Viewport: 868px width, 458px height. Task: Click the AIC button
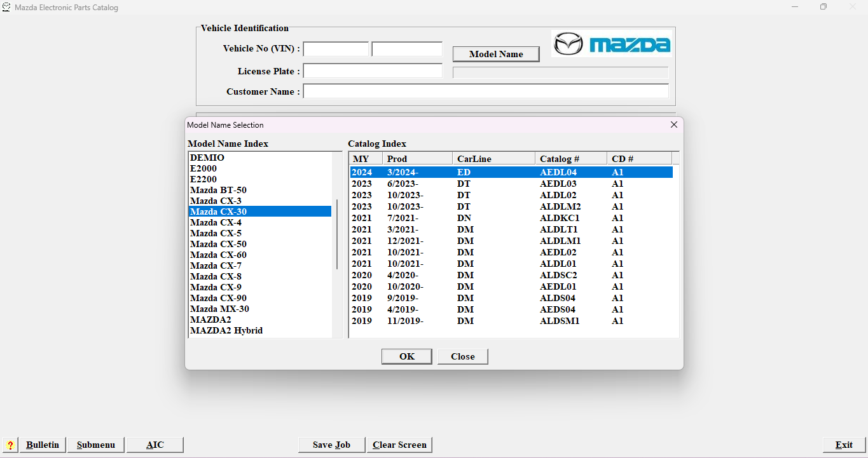(x=155, y=445)
